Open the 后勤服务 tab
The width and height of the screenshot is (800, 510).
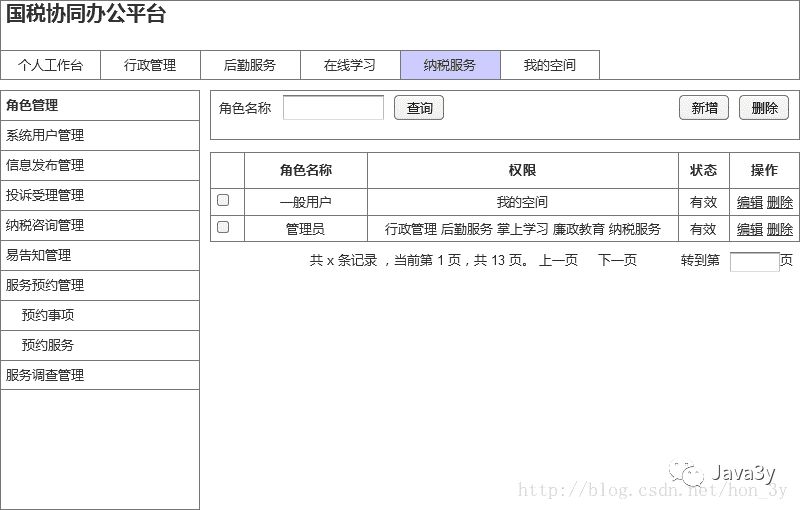click(x=250, y=65)
